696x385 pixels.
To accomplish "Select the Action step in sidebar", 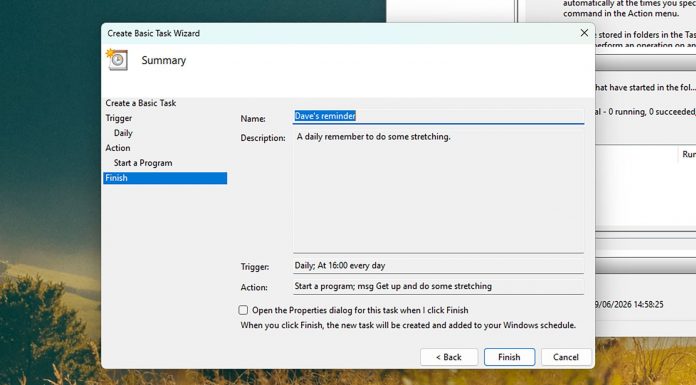I will tap(118, 148).
